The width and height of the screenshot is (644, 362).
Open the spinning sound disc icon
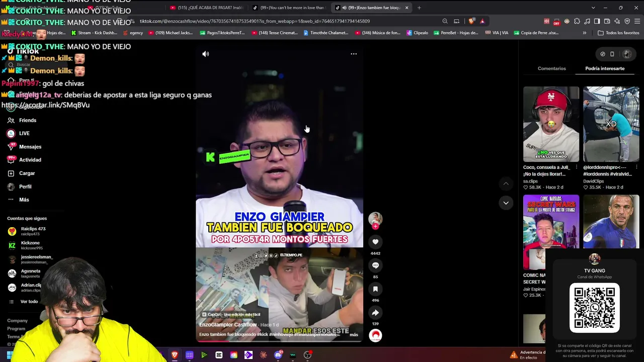coord(375,336)
